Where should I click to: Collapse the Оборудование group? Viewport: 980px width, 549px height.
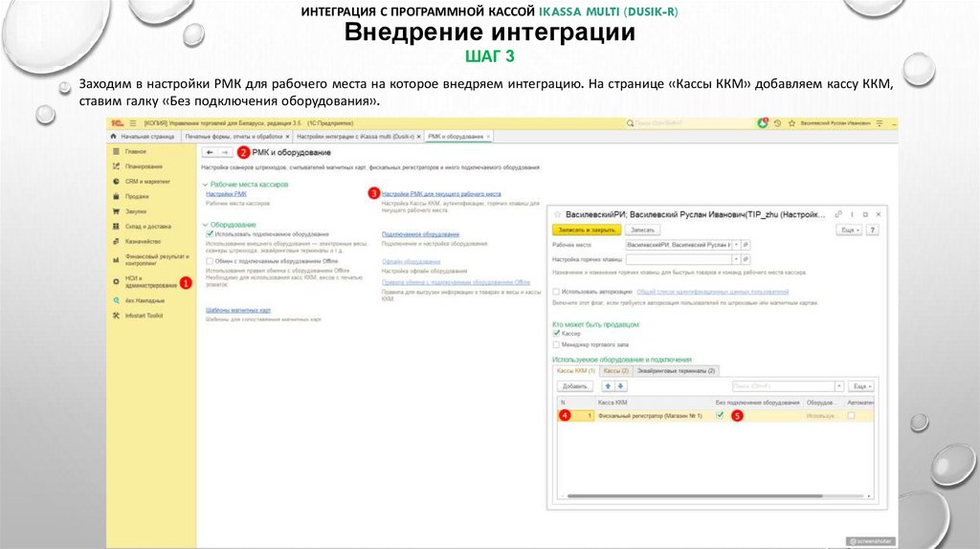pos(205,225)
